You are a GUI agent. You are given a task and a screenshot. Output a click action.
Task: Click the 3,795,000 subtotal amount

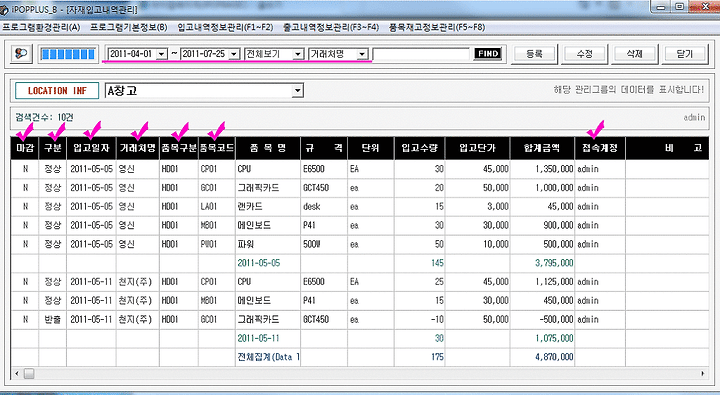pyautogui.click(x=554, y=263)
